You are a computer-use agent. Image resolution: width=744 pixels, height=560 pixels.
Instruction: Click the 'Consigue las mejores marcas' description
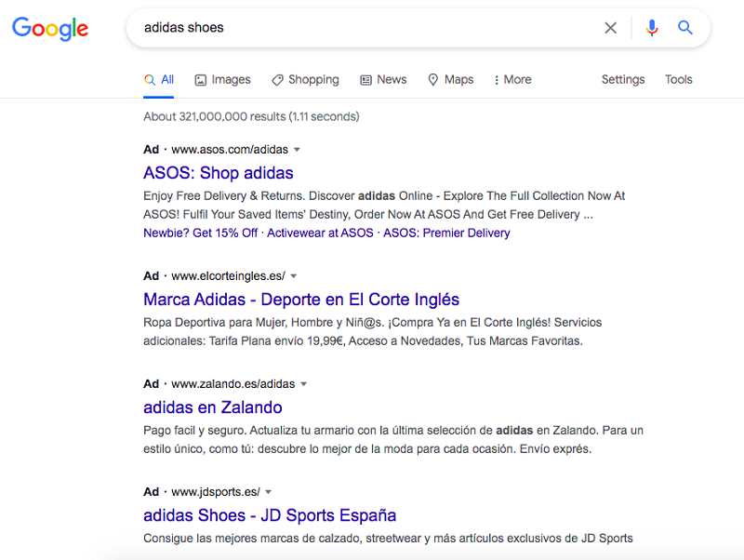point(388,539)
